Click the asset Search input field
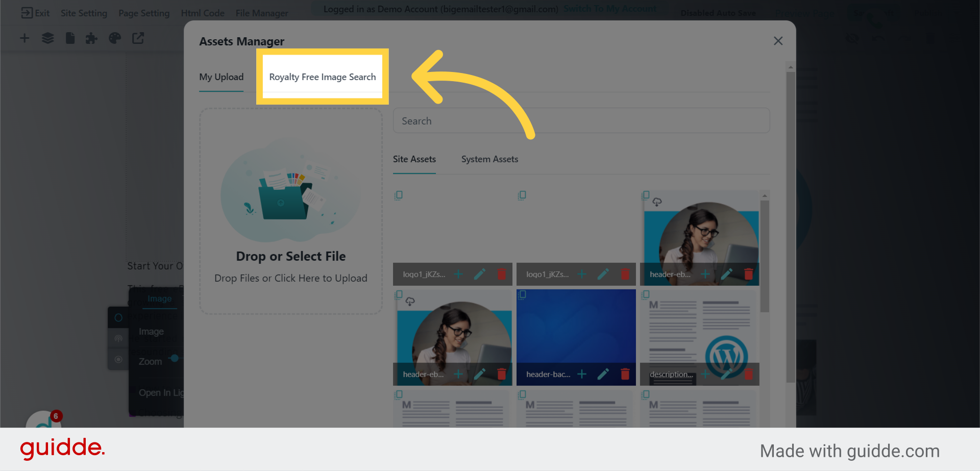This screenshot has width=980, height=471. pos(581,121)
